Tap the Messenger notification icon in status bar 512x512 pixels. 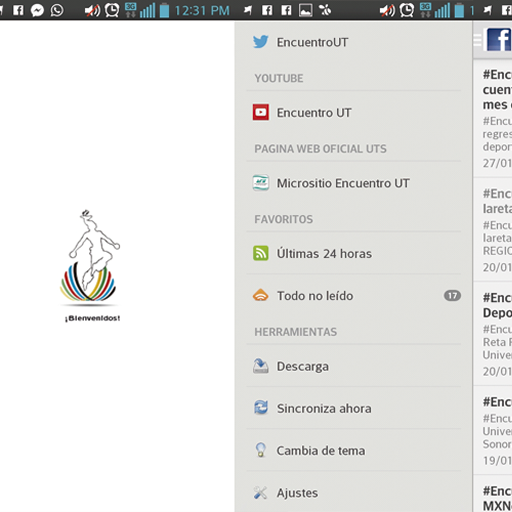[37, 10]
